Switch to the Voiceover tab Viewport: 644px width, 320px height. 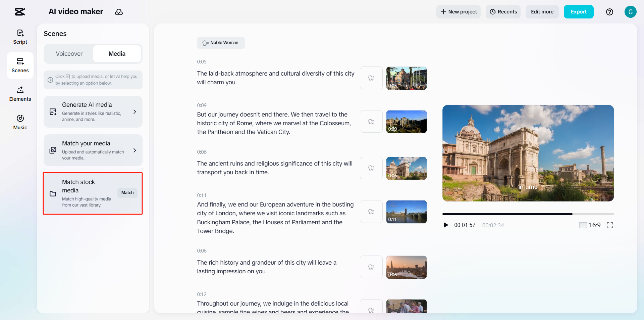pos(69,54)
